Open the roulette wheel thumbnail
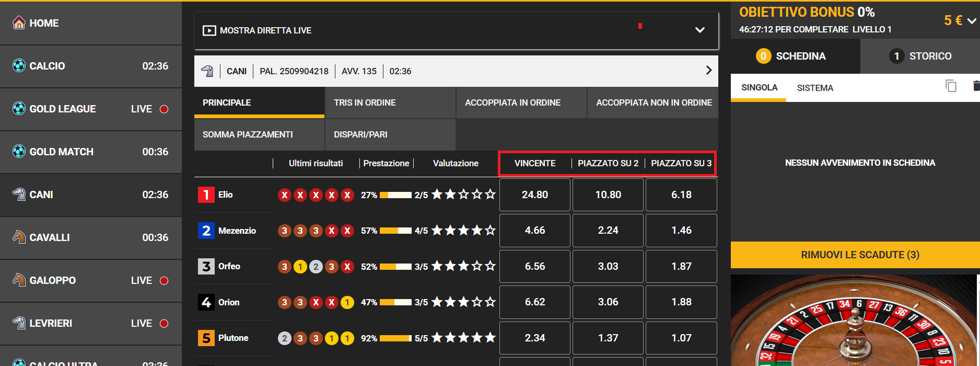The width and height of the screenshot is (980, 366). click(x=855, y=321)
